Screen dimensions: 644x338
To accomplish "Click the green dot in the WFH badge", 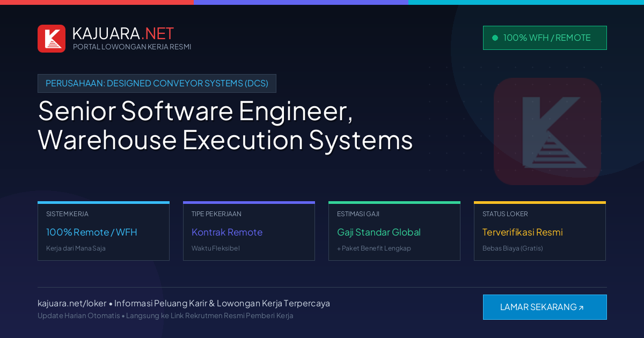I will point(495,38).
